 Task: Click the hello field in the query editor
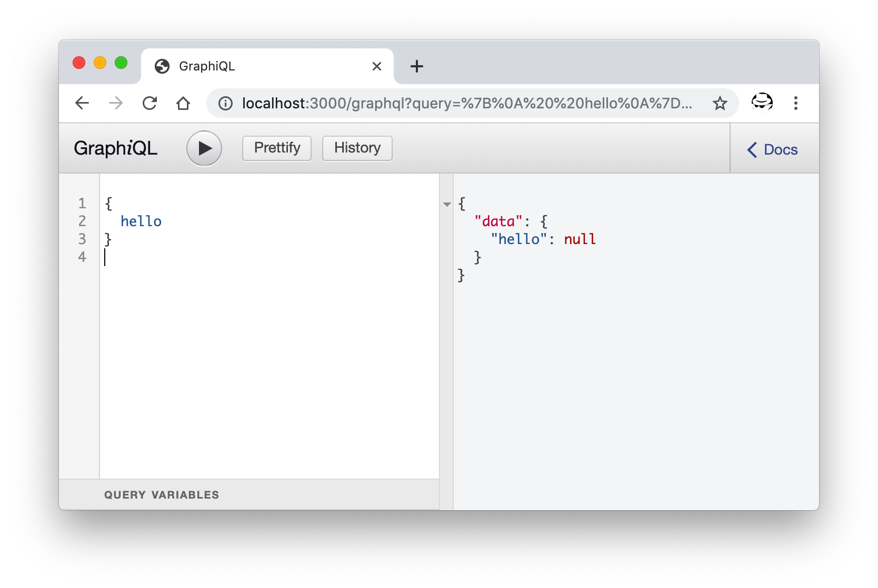pyautogui.click(x=141, y=221)
